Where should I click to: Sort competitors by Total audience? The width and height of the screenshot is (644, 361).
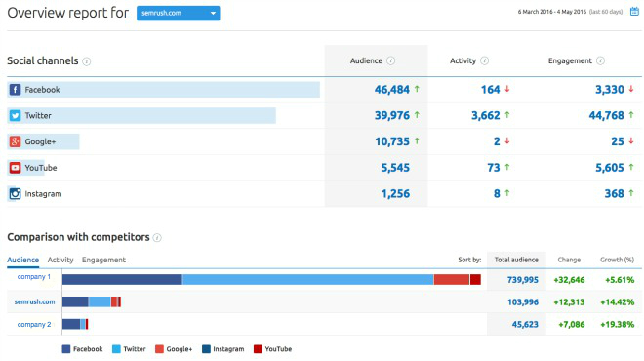tap(516, 260)
